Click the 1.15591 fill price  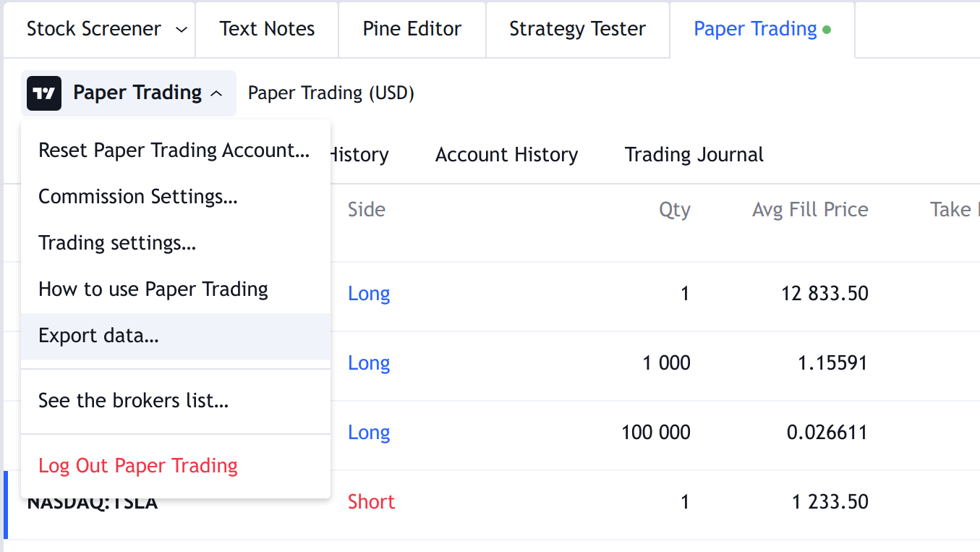pyautogui.click(x=832, y=363)
